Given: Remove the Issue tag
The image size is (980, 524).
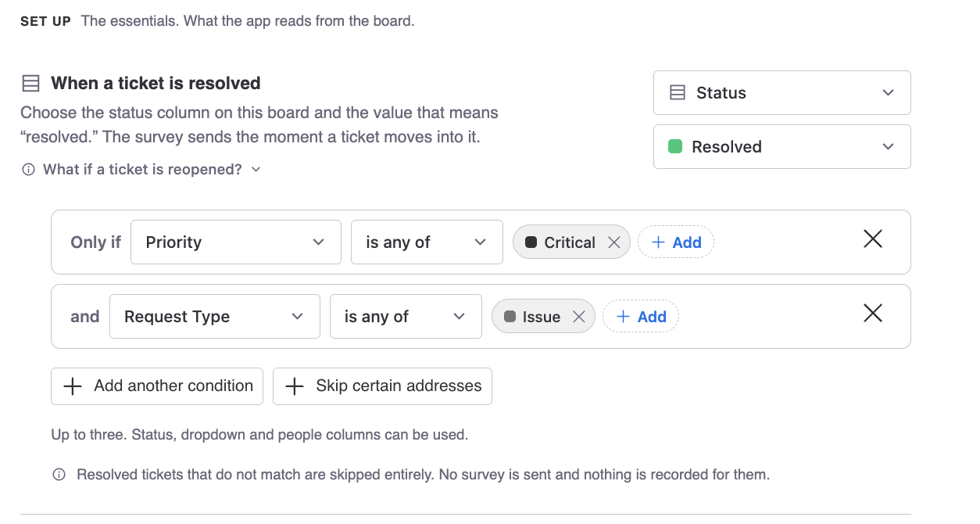Looking at the screenshot, I should tap(579, 317).
